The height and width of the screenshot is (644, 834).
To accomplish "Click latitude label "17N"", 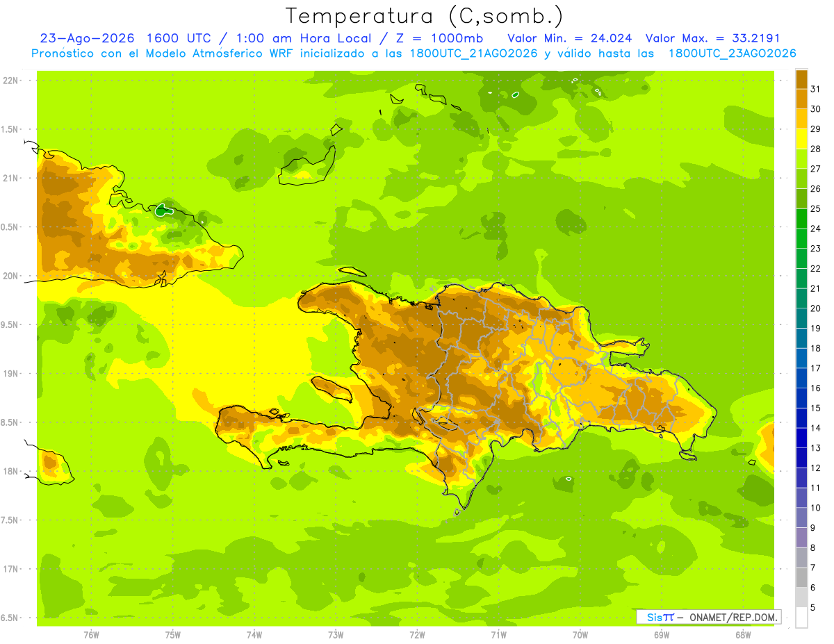I will click(x=12, y=569).
